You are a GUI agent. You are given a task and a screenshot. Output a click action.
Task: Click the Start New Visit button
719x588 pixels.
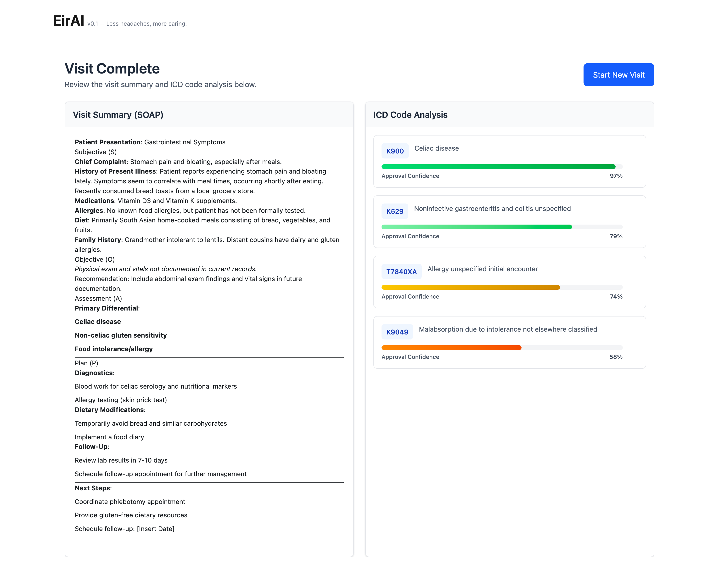618,75
